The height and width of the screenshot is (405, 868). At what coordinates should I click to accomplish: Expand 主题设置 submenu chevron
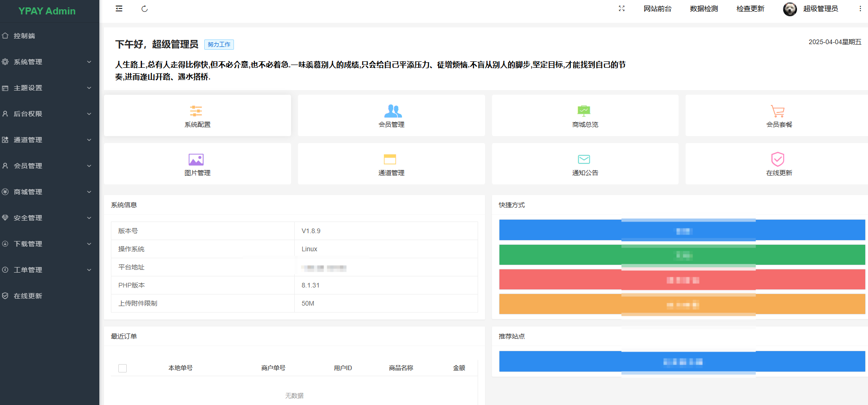(x=89, y=88)
